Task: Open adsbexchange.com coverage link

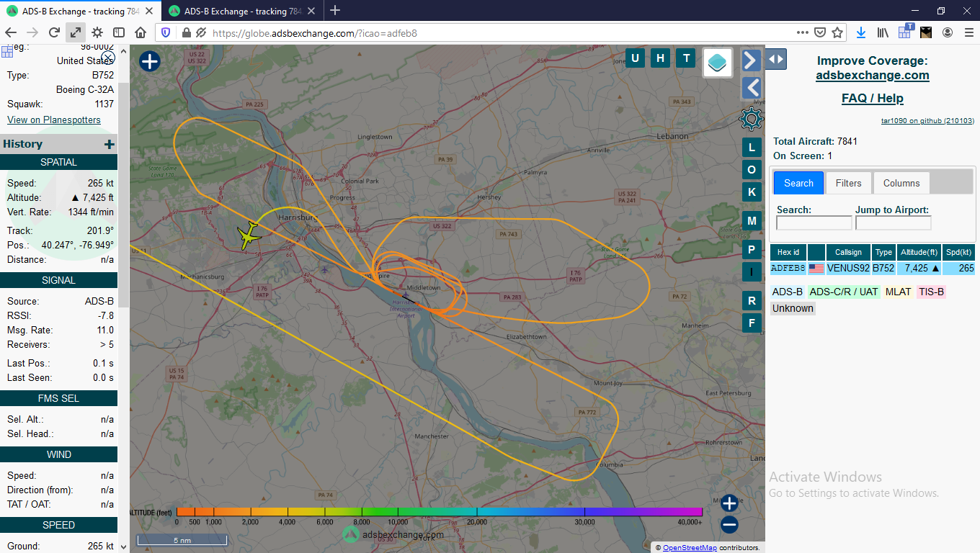Action: click(x=873, y=75)
